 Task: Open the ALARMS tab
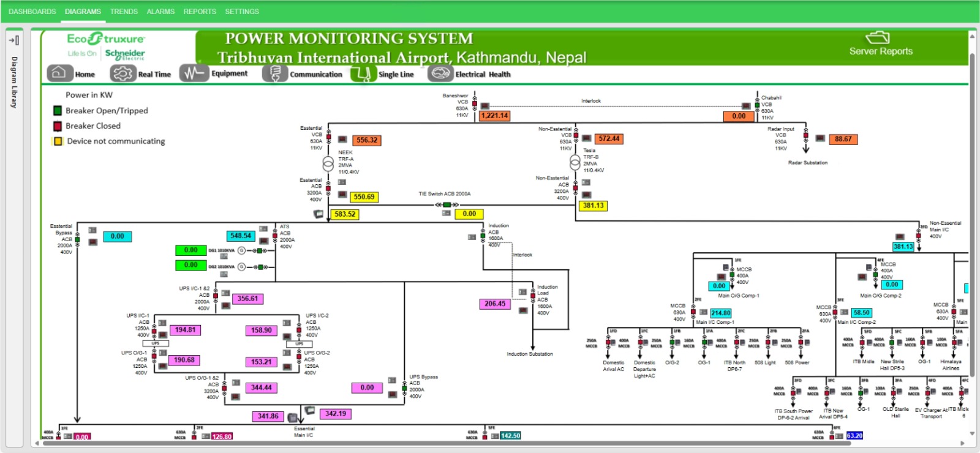tap(160, 12)
